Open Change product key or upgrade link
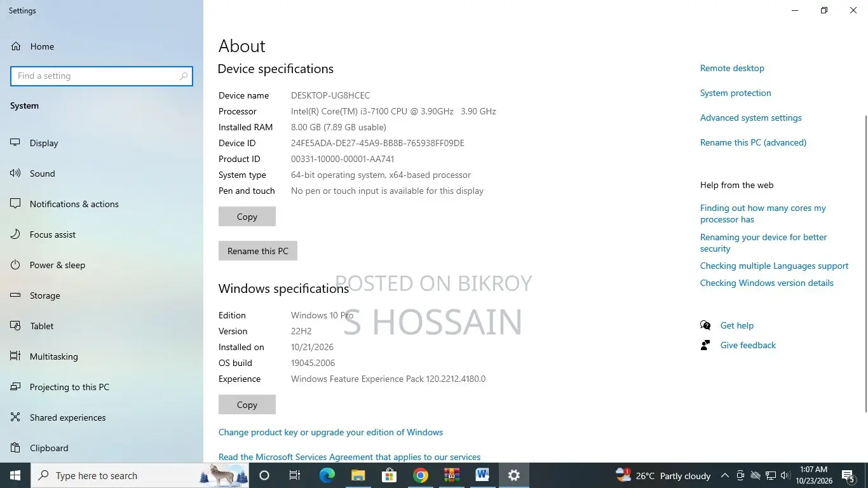Image resolution: width=868 pixels, height=488 pixels. 330,432
